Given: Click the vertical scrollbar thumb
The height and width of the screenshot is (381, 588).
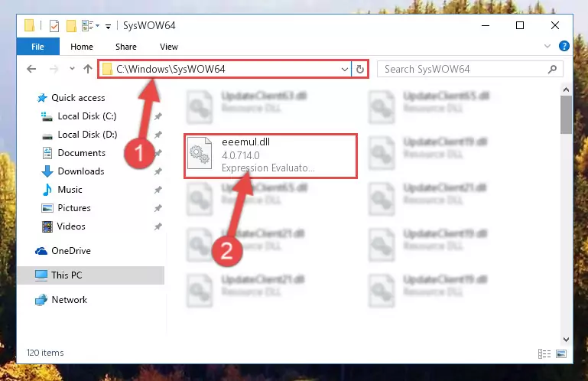Looking at the screenshot, I should pos(566,114).
